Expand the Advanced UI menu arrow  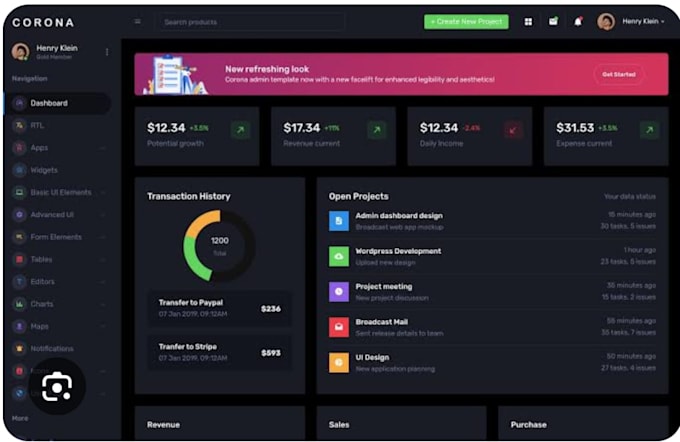tap(103, 215)
